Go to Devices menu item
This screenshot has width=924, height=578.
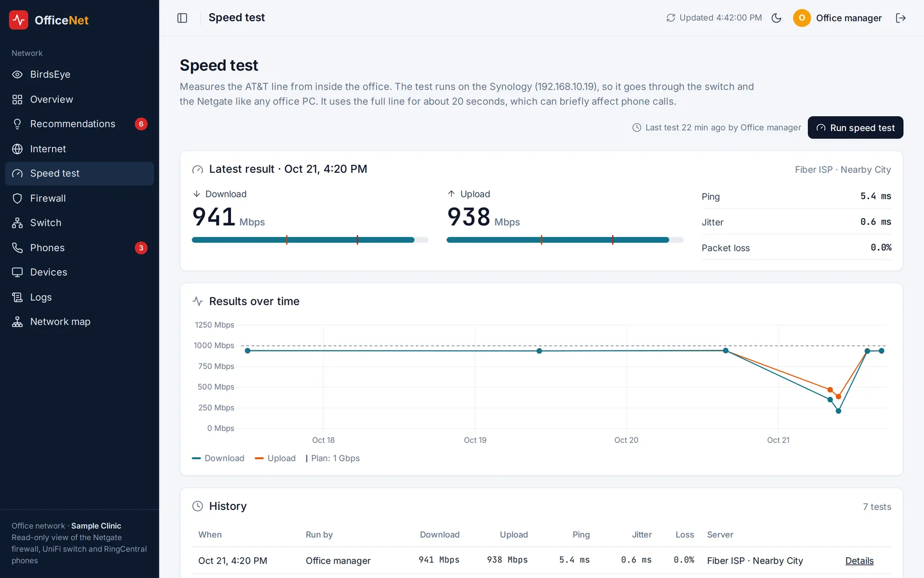(80, 272)
